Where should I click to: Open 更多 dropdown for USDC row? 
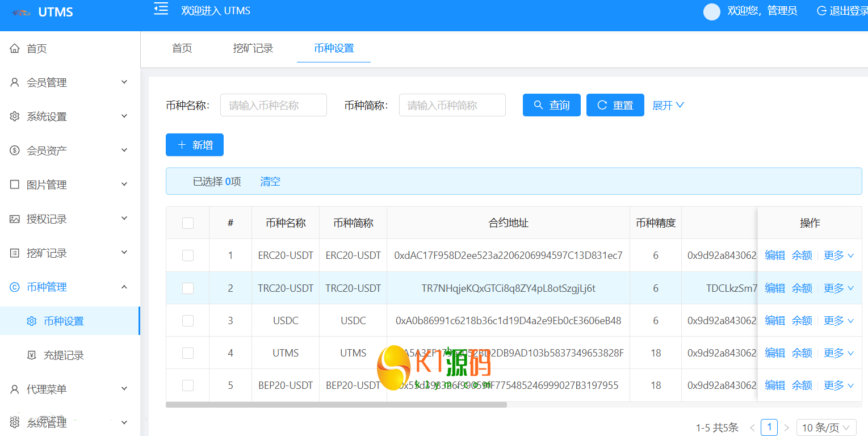click(x=838, y=321)
